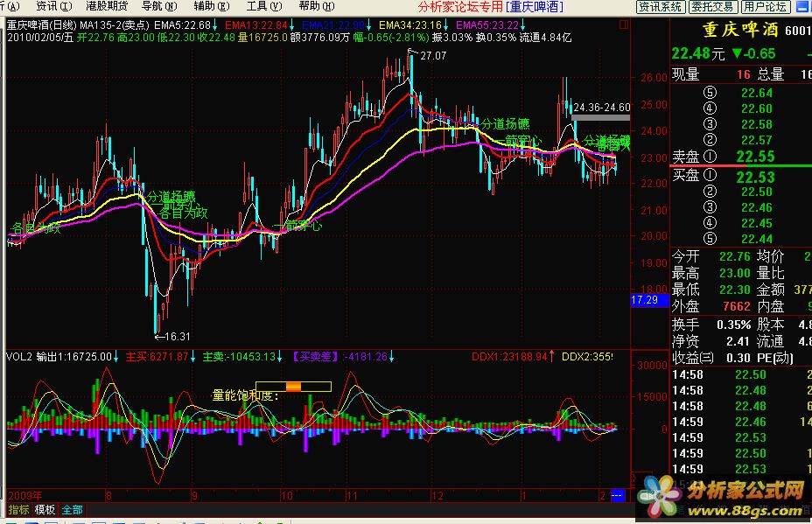Click the 最低 value 22.30 in quote panel
The image size is (812, 524).
735,290
